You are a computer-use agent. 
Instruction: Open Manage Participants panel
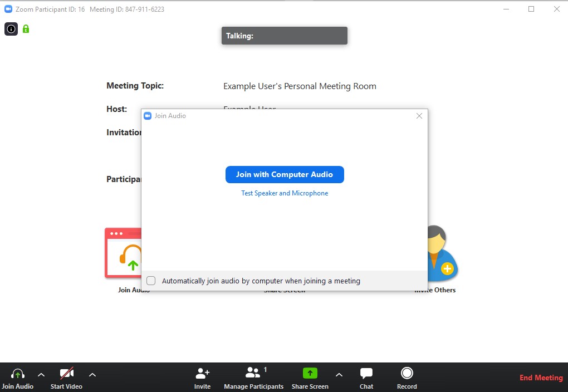click(253, 378)
